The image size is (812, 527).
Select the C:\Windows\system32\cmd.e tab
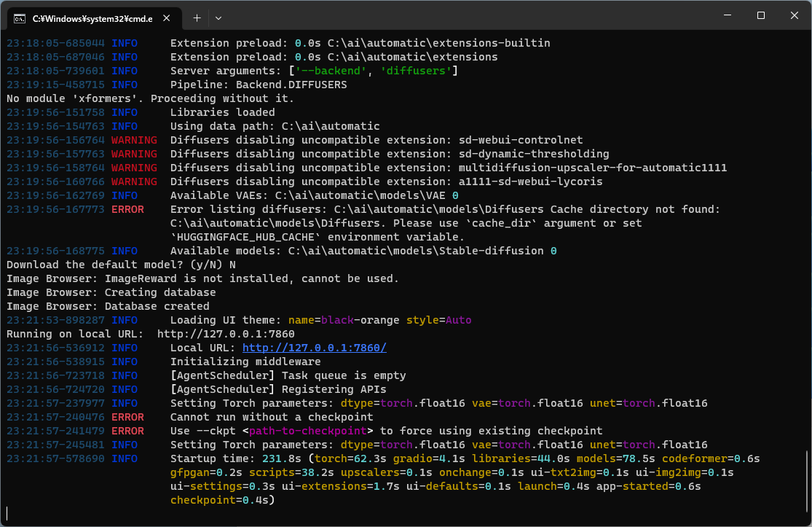[x=92, y=19]
